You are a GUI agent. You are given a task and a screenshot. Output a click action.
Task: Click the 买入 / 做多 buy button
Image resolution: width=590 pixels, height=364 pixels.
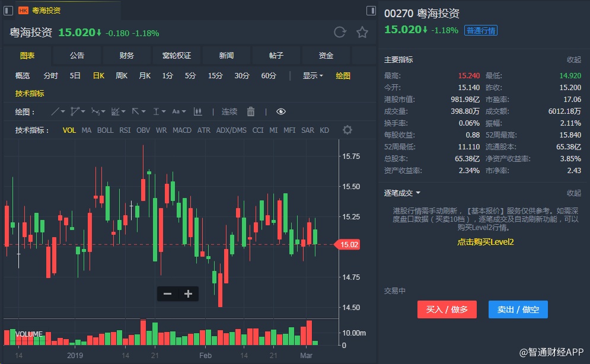click(x=447, y=309)
